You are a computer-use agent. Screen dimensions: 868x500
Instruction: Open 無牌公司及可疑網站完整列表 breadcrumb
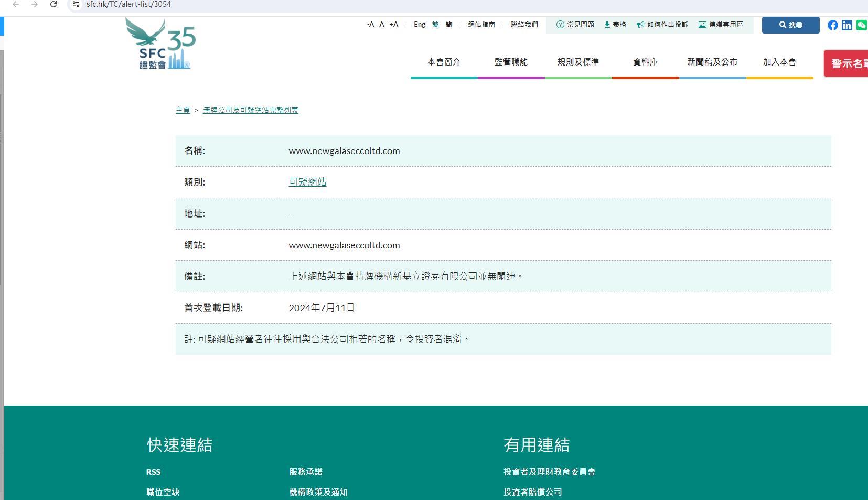(x=251, y=110)
